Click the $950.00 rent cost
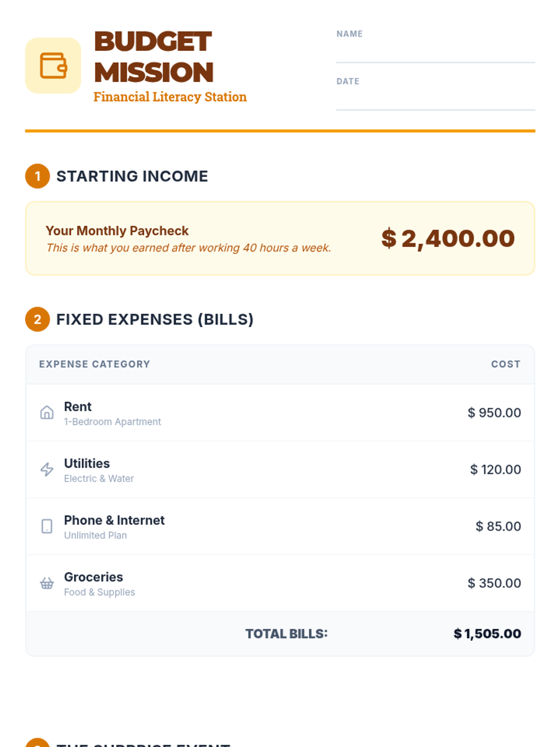560x747 pixels. [x=494, y=413]
